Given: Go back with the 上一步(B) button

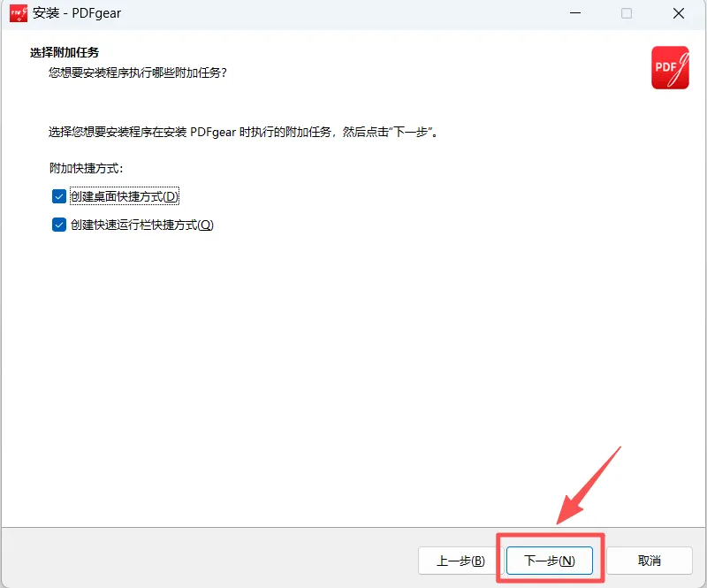Looking at the screenshot, I should point(460,561).
